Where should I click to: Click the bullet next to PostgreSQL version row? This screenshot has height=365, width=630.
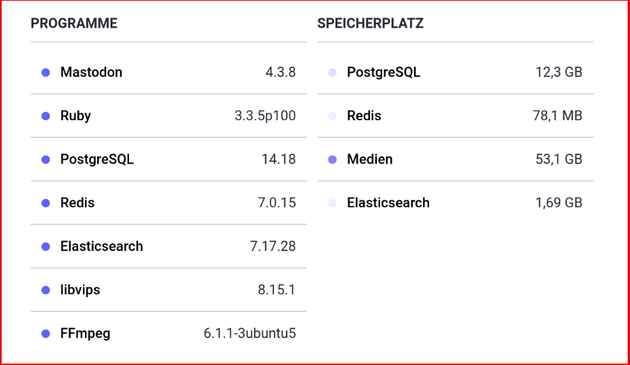tap(46, 160)
